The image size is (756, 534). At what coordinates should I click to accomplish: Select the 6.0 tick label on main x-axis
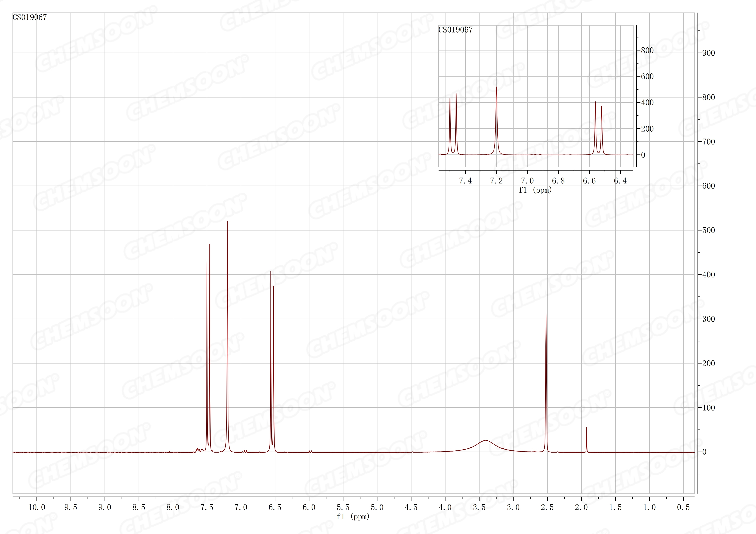pyautogui.click(x=309, y=507)
